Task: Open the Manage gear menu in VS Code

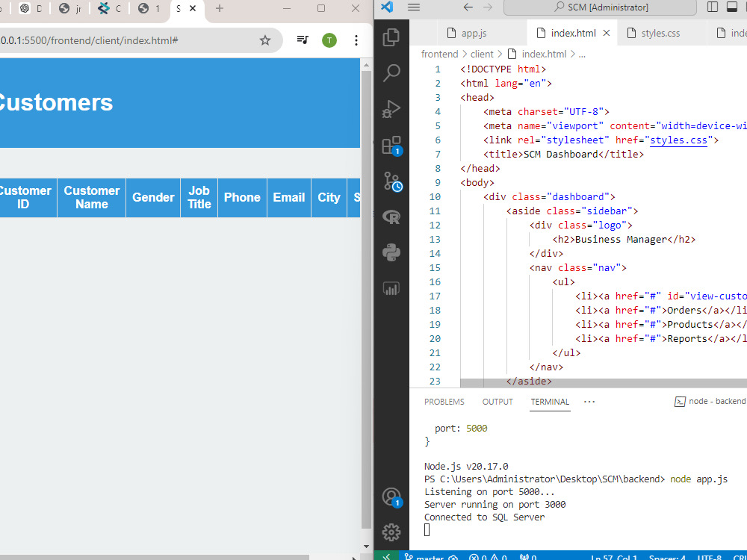Action: 391,532
